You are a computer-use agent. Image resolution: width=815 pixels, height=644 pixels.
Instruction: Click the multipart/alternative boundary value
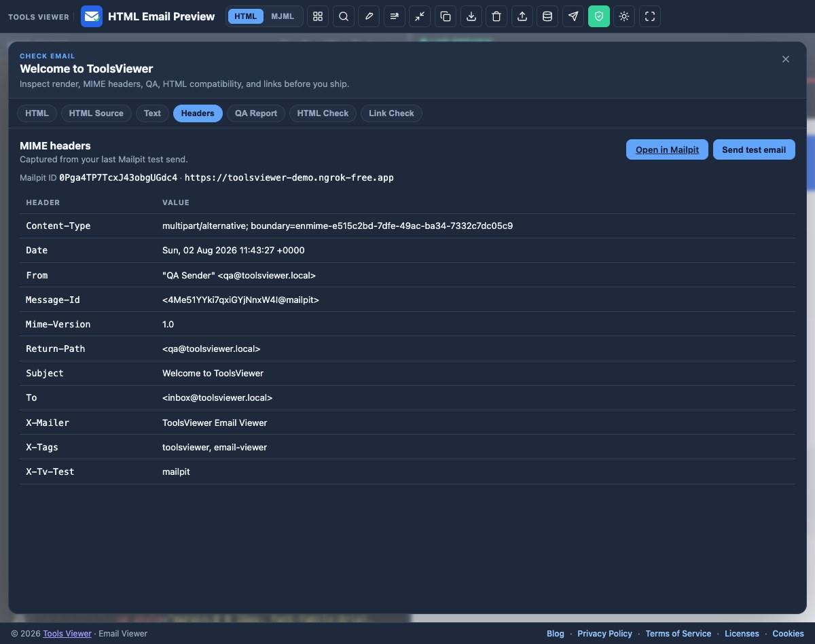coord(338,226)
